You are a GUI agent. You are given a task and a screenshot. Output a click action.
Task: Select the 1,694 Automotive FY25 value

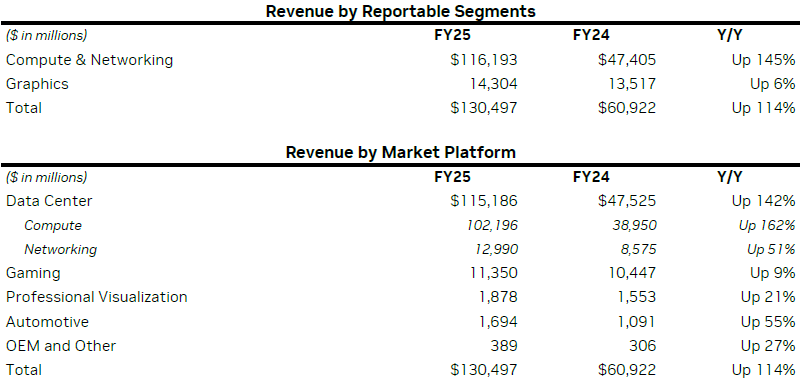pyautogui.click(x=498, y=322)
